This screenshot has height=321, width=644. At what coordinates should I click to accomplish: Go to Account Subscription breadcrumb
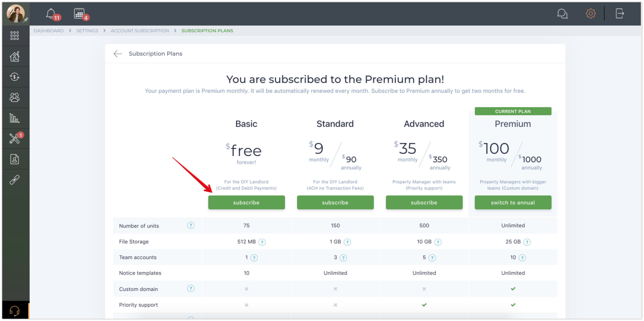click(x=140, y=30)
